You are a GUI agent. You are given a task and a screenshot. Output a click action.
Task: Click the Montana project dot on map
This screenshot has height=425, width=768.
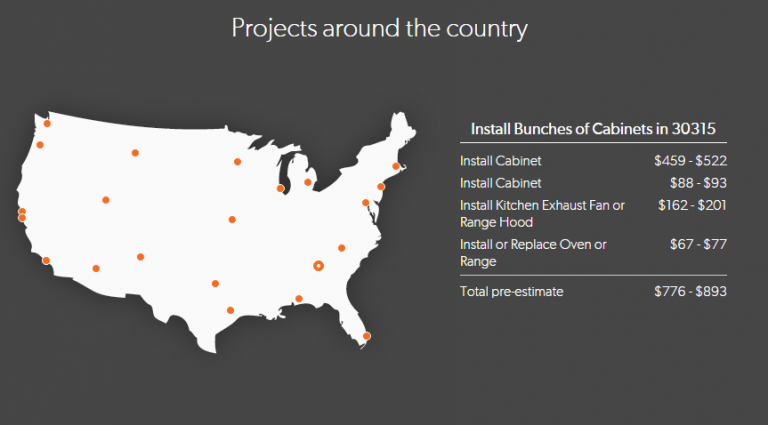click(x=135, y=153)
